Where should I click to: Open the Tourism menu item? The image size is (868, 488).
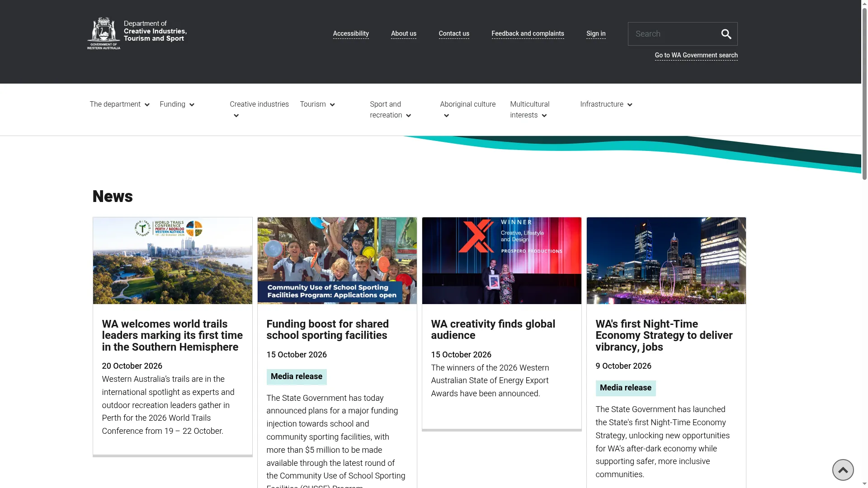(x=313, y=104)
